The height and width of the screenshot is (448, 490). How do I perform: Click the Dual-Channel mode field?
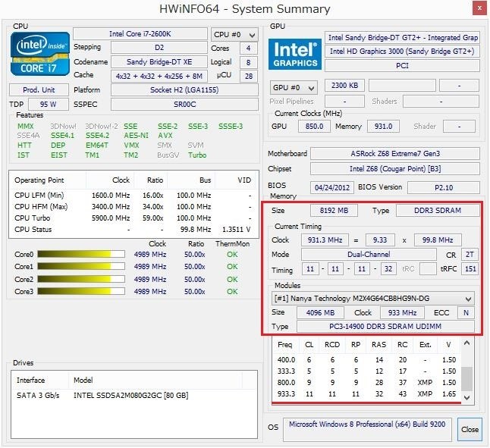(369, 255)
